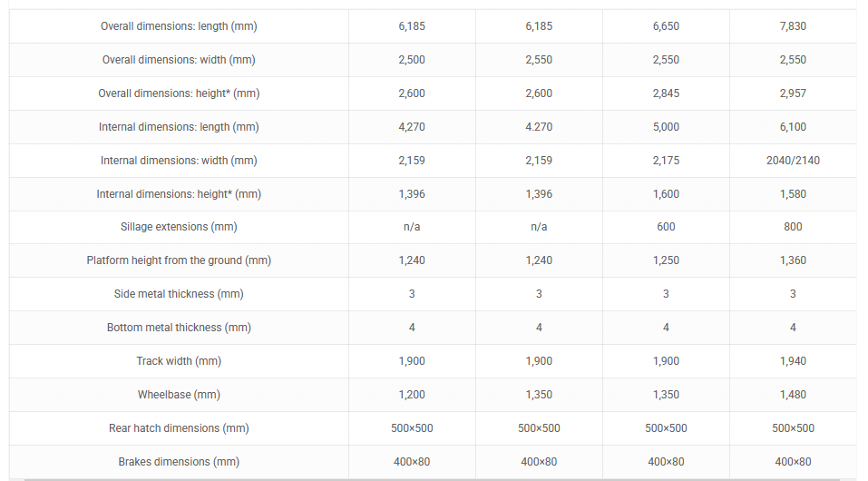Click the 1,200 wheelbase cell
The image size is (868, 481).
(x=412, y=395)
